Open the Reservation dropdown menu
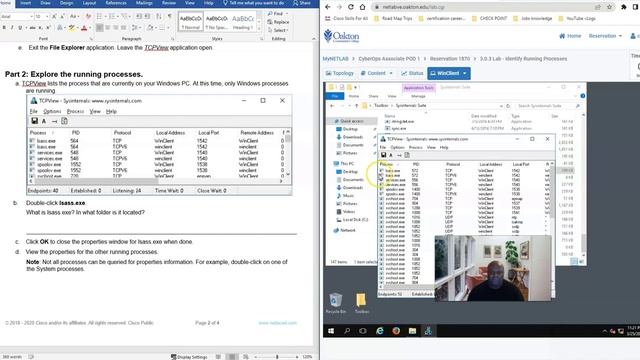This screenshot has width=640, height=360. pyautogui.click(x=605, y=36)
